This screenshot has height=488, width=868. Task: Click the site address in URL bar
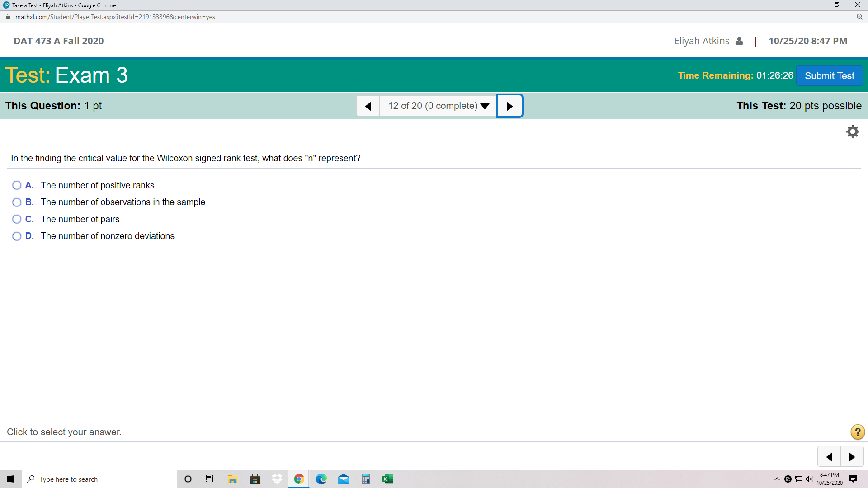click(115, 17)
